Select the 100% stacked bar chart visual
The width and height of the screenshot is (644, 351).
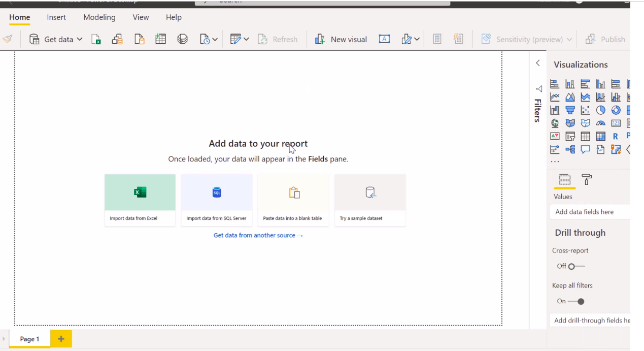(616, 84)
